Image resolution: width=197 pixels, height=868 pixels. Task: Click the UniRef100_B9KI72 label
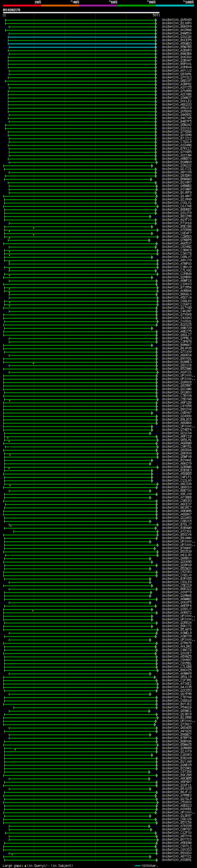click(176, 626)
